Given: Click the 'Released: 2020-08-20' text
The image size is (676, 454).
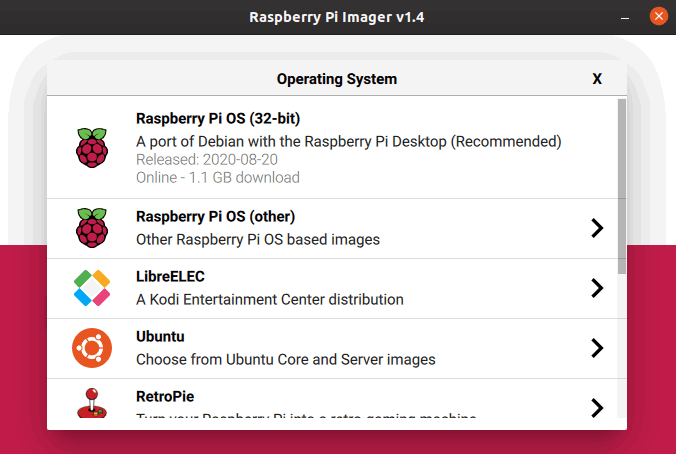Looking at the screenshot, I should point(207,160).
